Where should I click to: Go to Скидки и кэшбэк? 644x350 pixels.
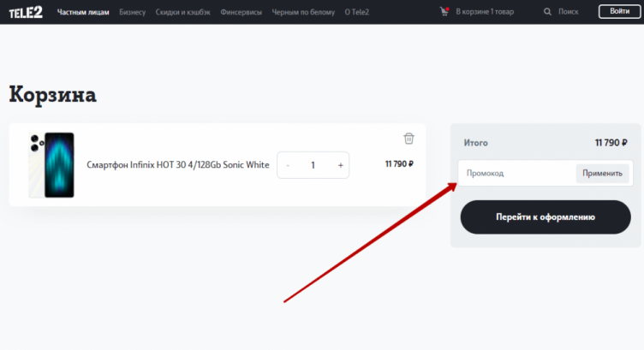pyautogui.click(x=182, y=12)
